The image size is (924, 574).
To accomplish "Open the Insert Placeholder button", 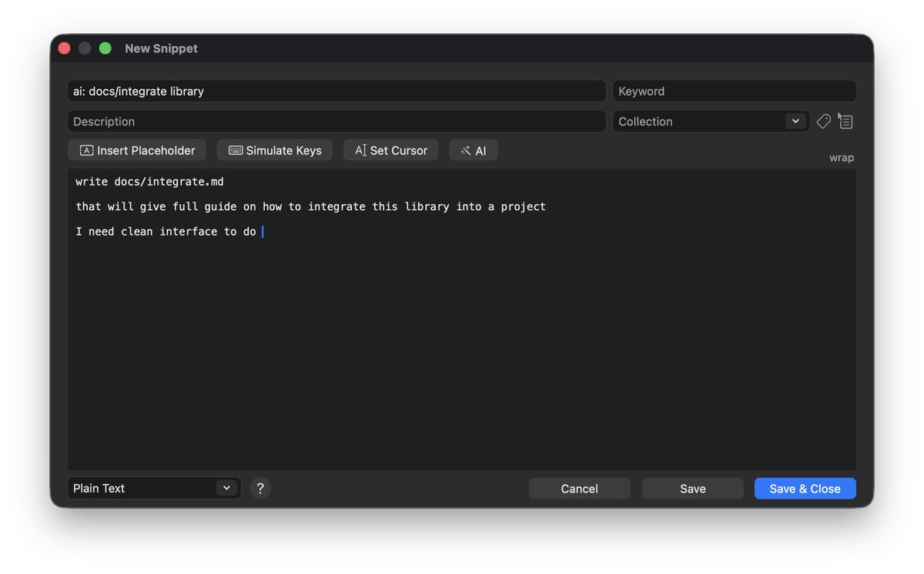I will (137, 150).
